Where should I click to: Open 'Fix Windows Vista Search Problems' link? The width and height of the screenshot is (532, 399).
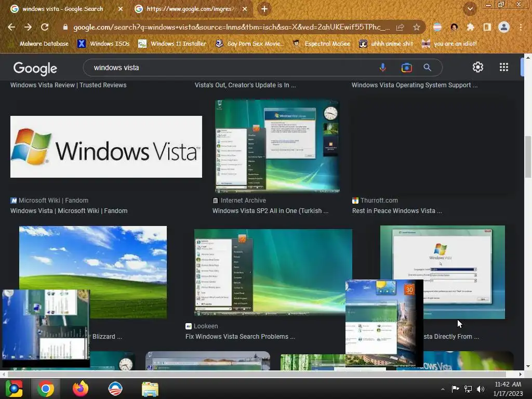(240, 337)
